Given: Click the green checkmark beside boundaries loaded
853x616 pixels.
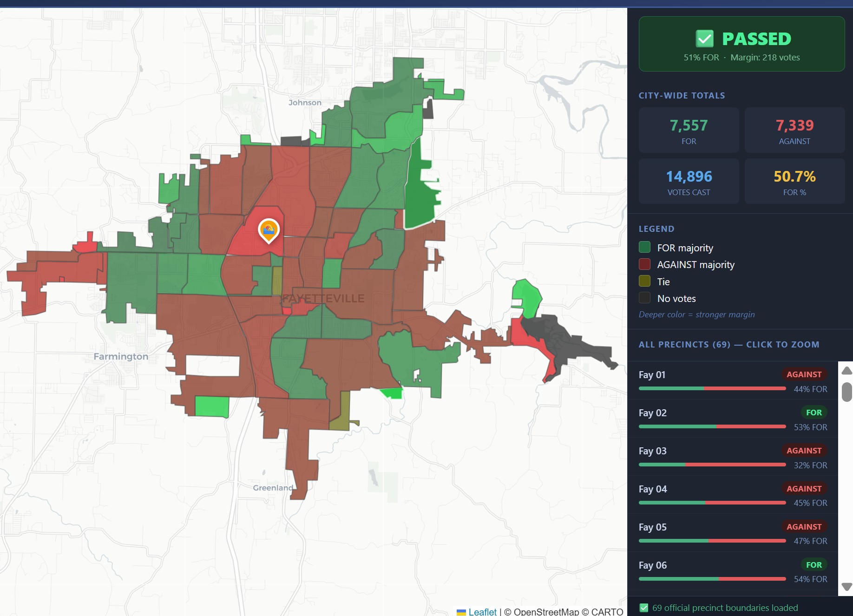Looking at the screenshot, I should click(x=644, y=608).
